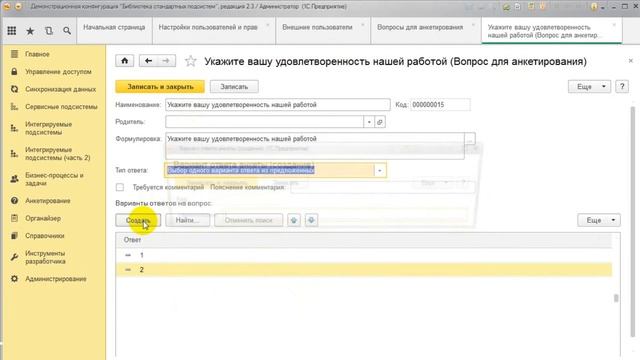The width and height of the screenshot is (640, 360).
Task: Click Создать answer button
Action: coord(138,220)
